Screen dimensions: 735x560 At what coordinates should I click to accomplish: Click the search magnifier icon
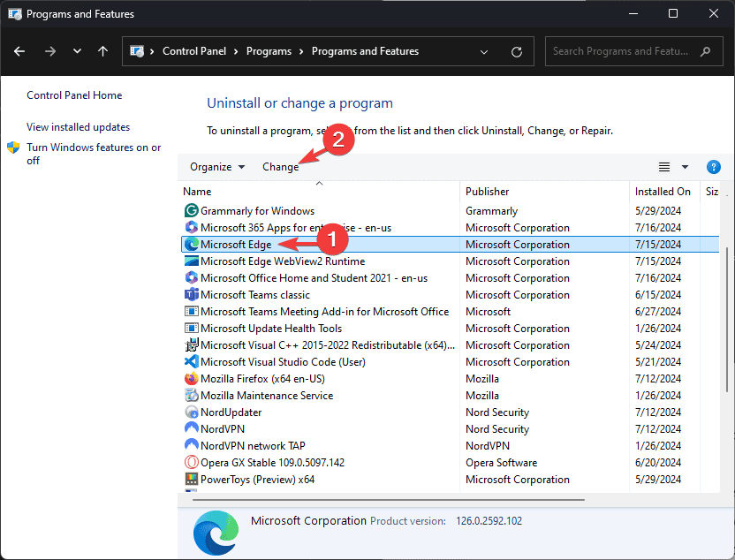705,51
